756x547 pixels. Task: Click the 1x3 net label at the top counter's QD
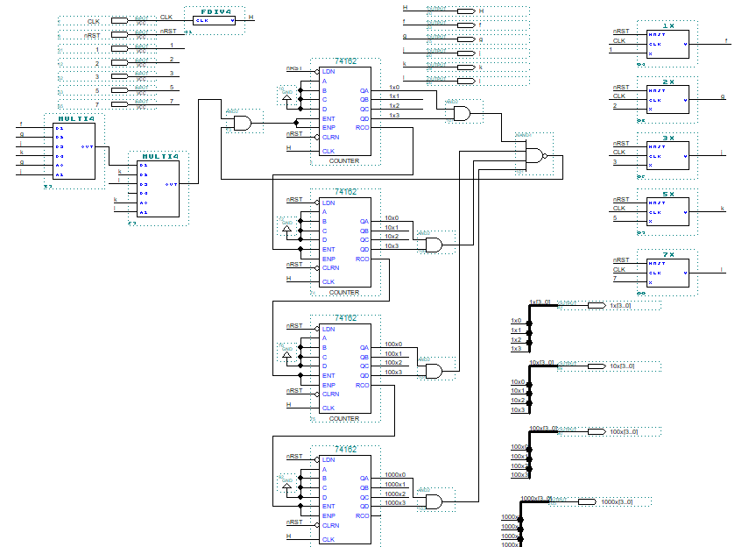tap(394, 116)
